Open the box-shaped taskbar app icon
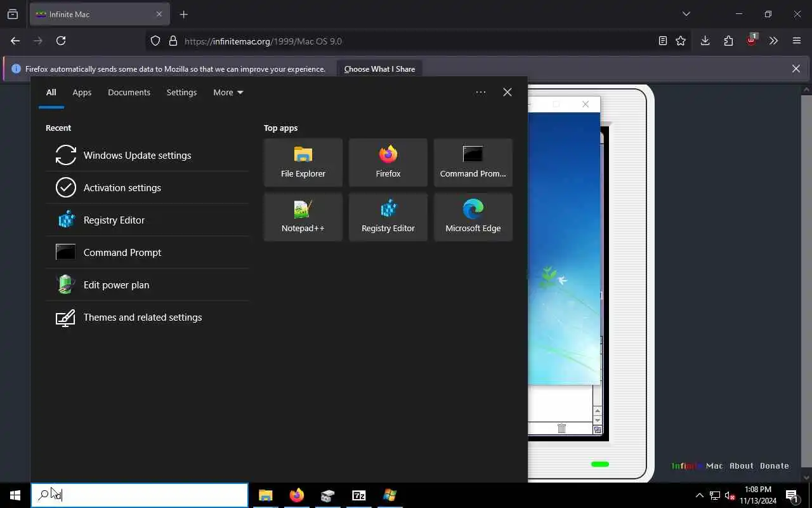The image size is (812, 508). (x=328, y=495)
